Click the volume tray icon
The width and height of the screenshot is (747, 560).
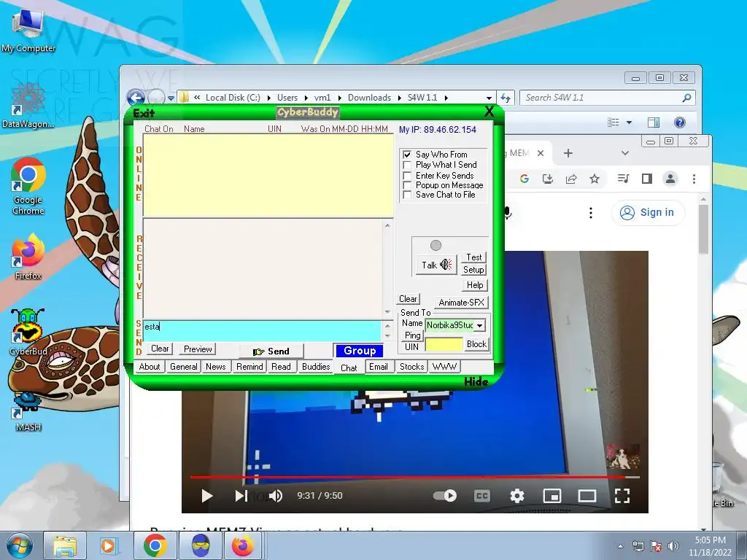[x=673, y=546]
